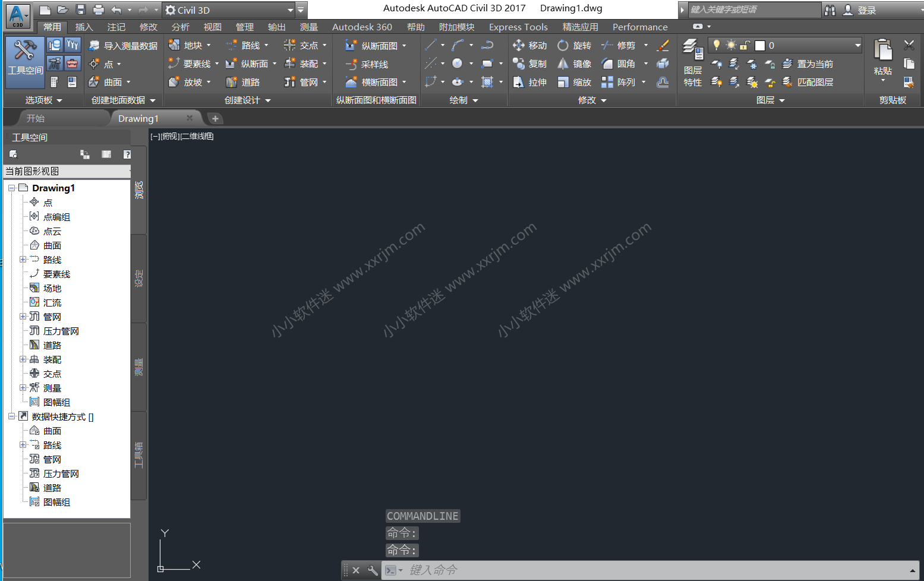Open the Civil 3D workspace dropdown
Screen dimensions: 924x581
[x=291, y=10]
